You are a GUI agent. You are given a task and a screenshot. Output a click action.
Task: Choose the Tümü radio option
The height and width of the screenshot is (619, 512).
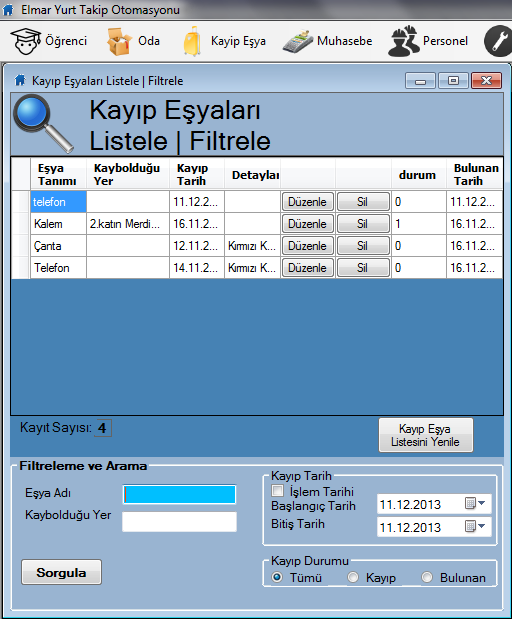pos(277,578)
